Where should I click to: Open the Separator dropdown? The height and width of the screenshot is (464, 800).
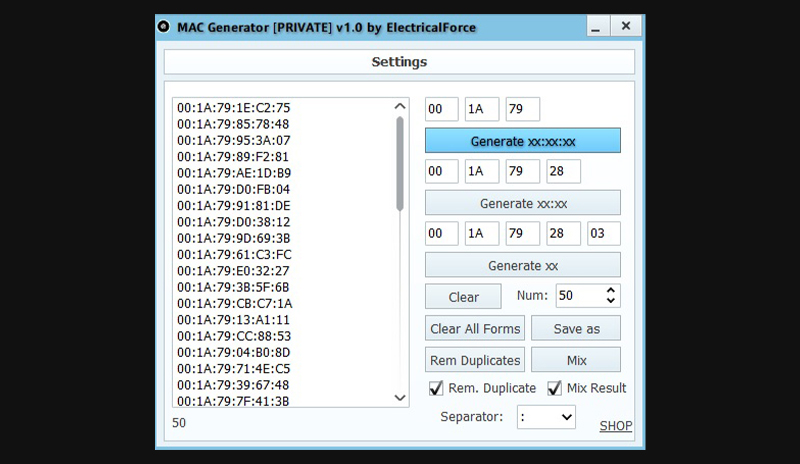[546, 417]
